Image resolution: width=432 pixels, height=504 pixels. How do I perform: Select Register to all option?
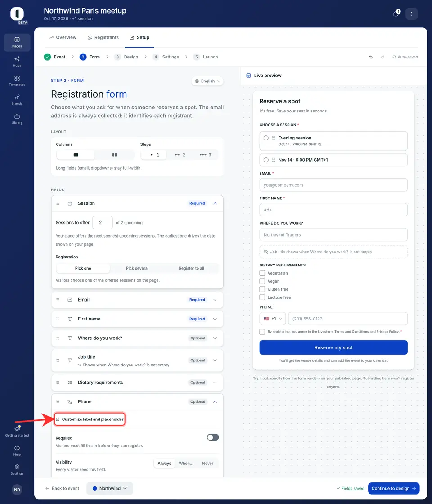(191, 268)
